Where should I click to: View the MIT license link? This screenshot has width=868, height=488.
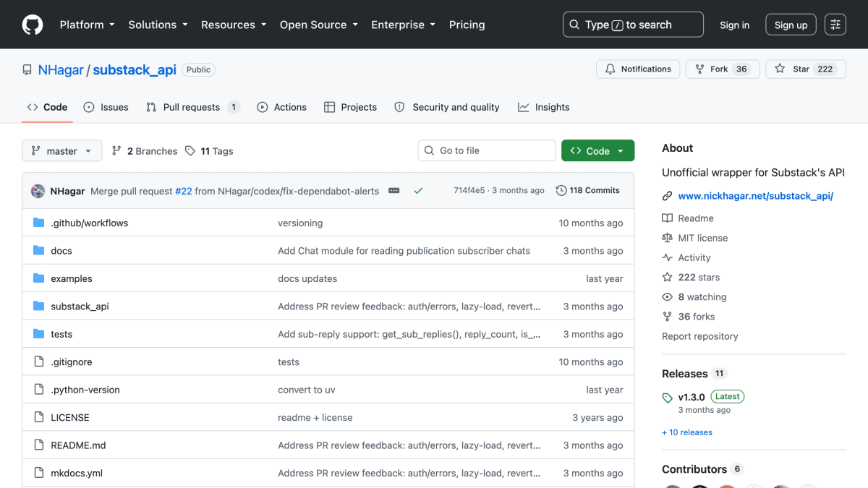[x=695, y=238]
